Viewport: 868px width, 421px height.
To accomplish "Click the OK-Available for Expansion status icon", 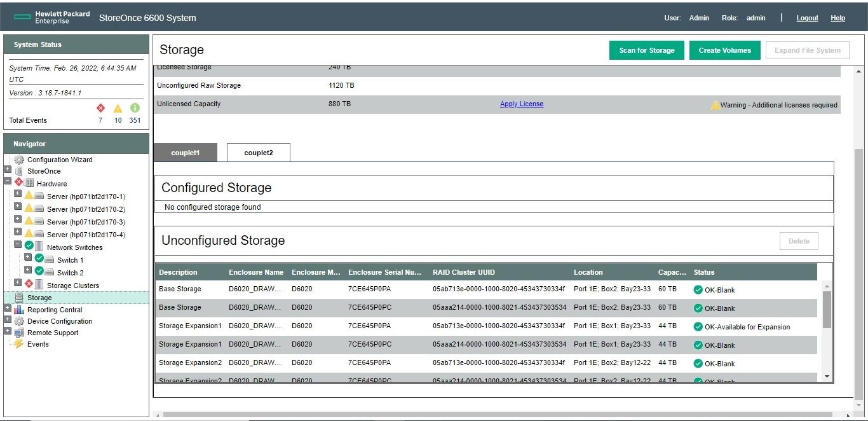I will (698, 327).
